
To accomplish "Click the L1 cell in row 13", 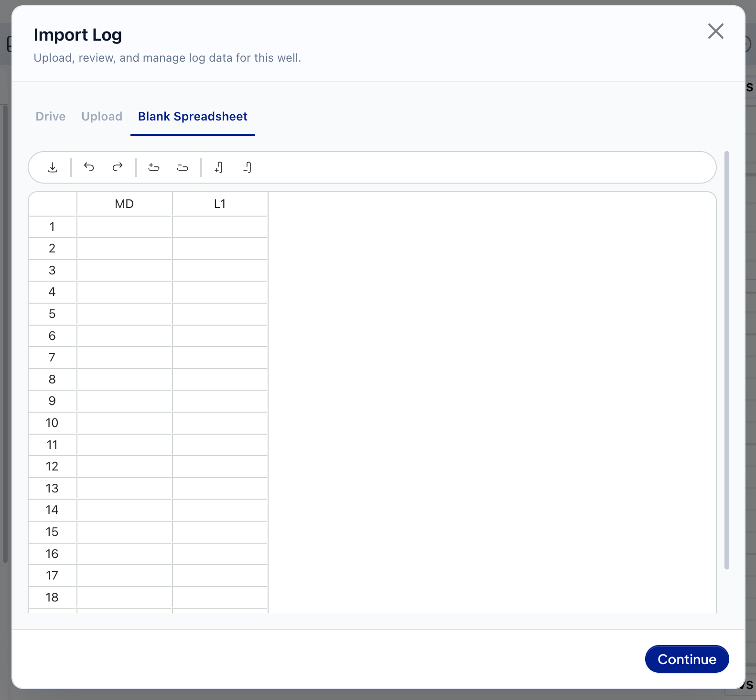I will [220, 489].
